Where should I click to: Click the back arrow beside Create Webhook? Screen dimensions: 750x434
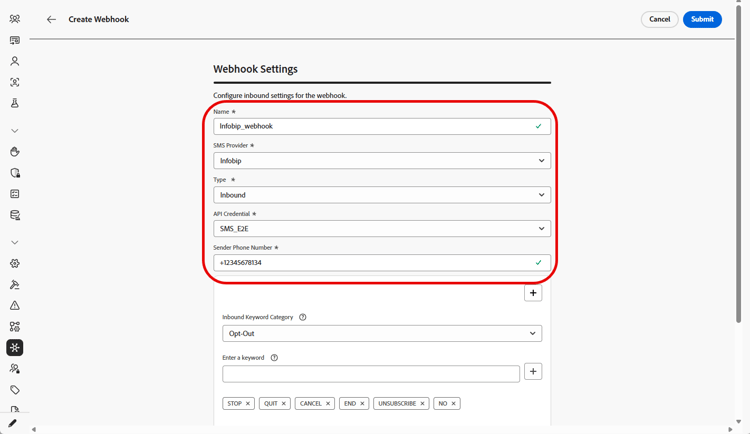pos(51,19)
